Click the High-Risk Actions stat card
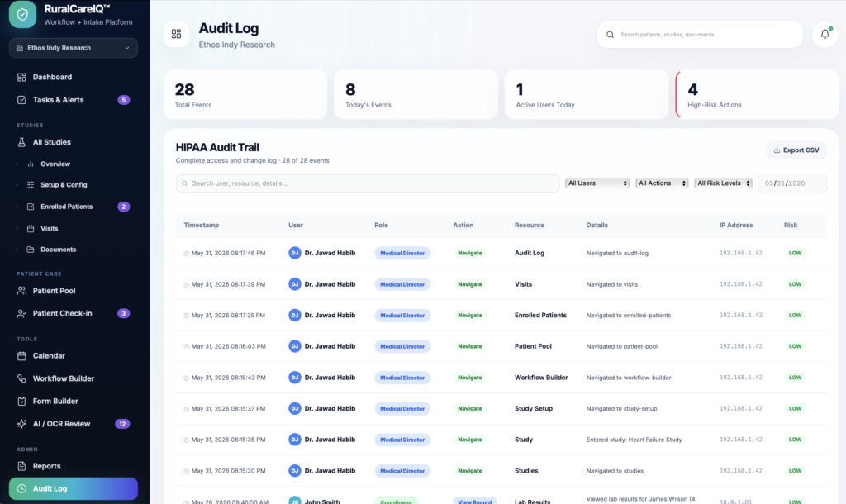 click(x=758, y=94)
